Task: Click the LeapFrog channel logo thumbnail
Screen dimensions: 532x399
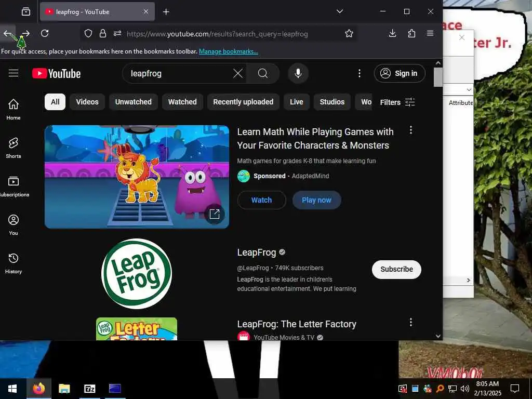Action: point(137,273)
